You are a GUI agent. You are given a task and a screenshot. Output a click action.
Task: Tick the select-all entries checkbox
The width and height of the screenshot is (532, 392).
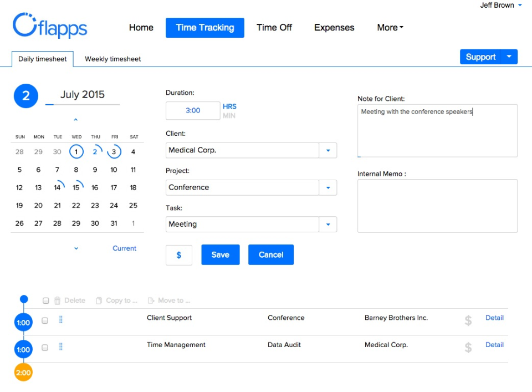[x=46, y=301]
